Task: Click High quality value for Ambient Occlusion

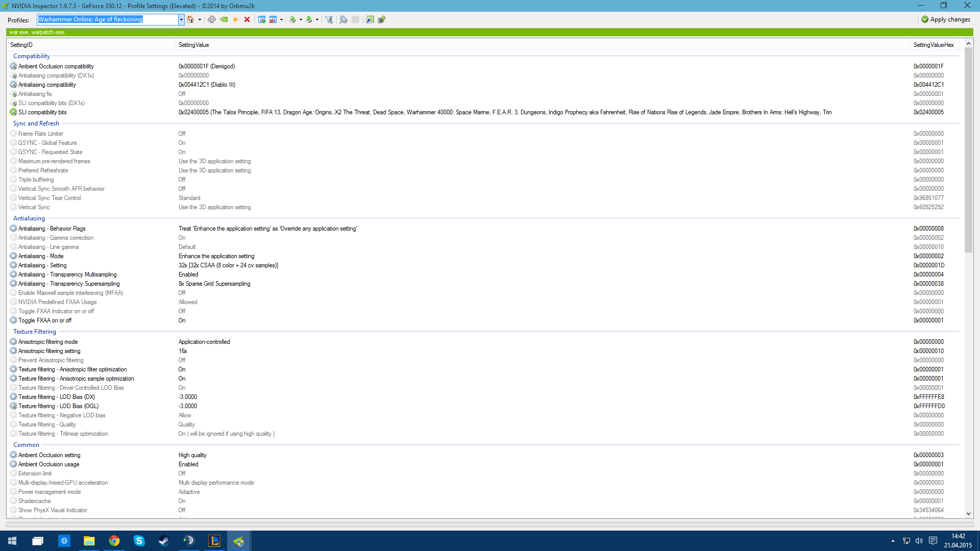Action: point(192,455)
